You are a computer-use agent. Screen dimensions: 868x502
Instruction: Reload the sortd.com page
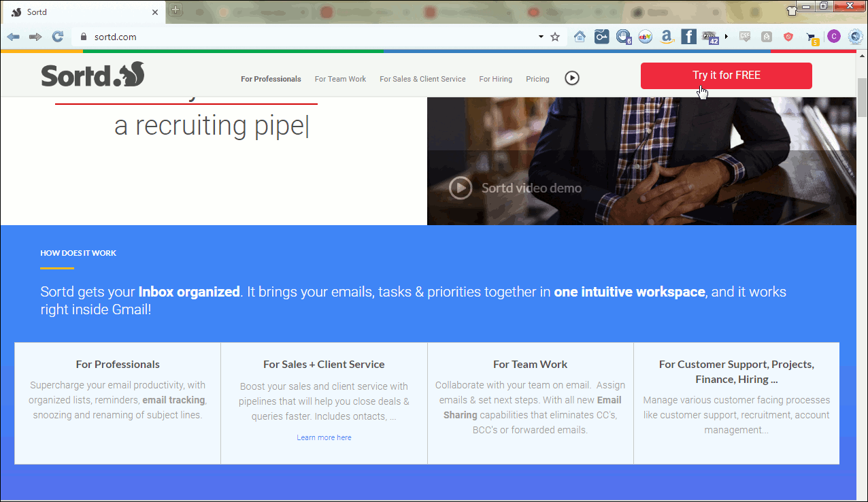click(x=58, y=37)
